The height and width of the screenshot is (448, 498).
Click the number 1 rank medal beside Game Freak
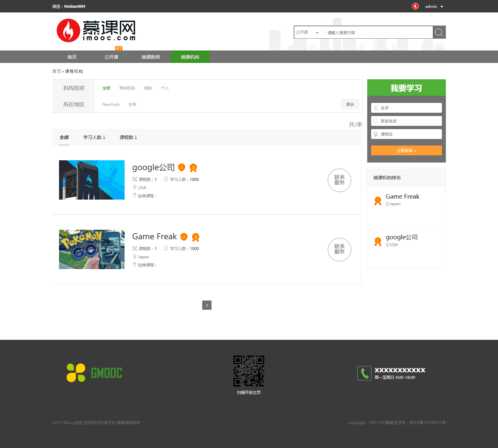point(377,201)
